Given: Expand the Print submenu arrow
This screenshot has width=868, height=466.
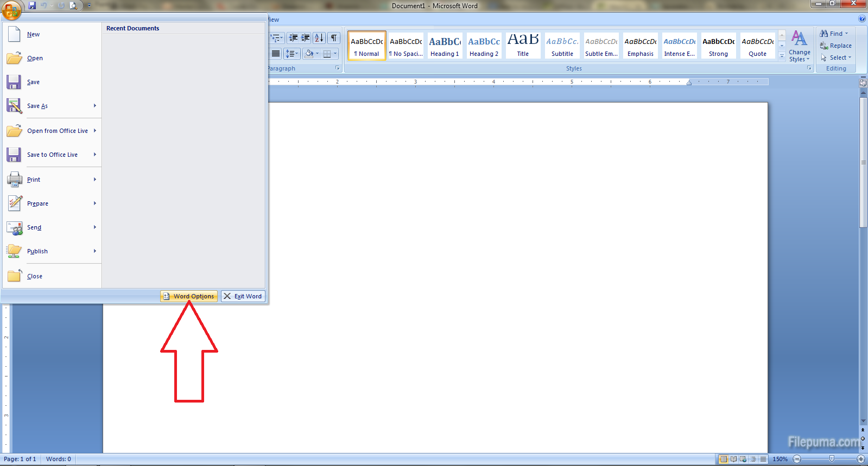Looking at the screenshot, I should 95,180.
